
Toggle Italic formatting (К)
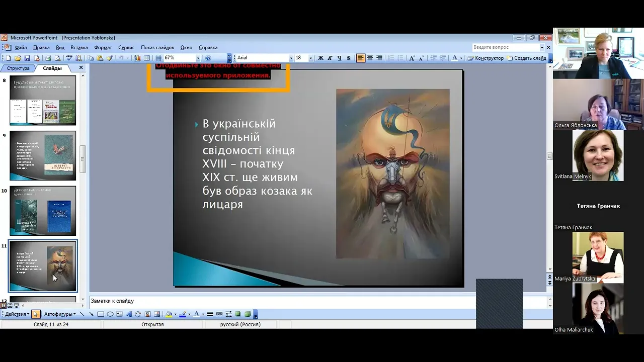click(330, 58)
